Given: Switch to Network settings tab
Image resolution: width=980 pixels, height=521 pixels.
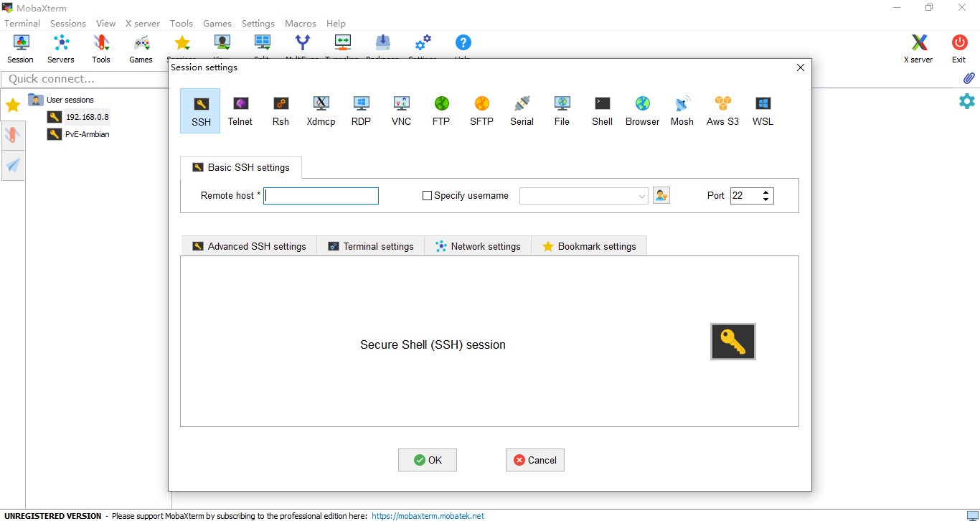Looking at the screenshot, I should pyautogui.click(x=478, y=246).
